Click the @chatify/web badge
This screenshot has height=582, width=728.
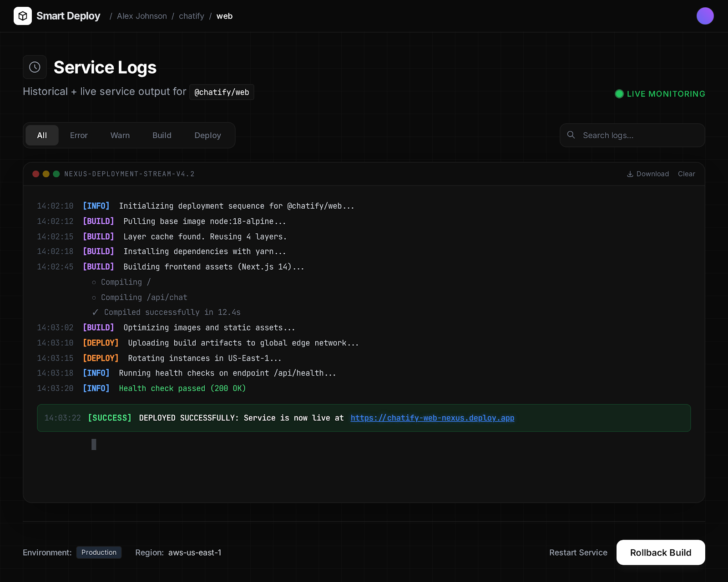tap(222, 92)
